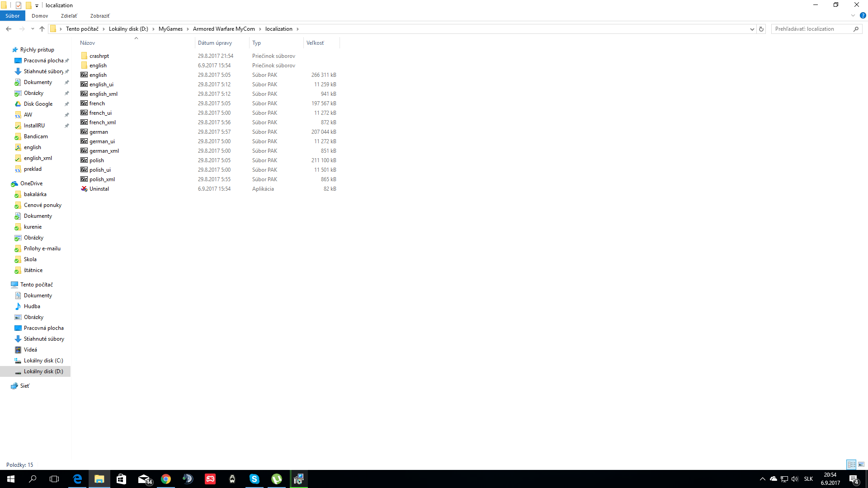Image resolution: width=868 pixels, height=488 pixels.
Task: Open OneDrive in navigation pane
Action: [x=31, y=183]
